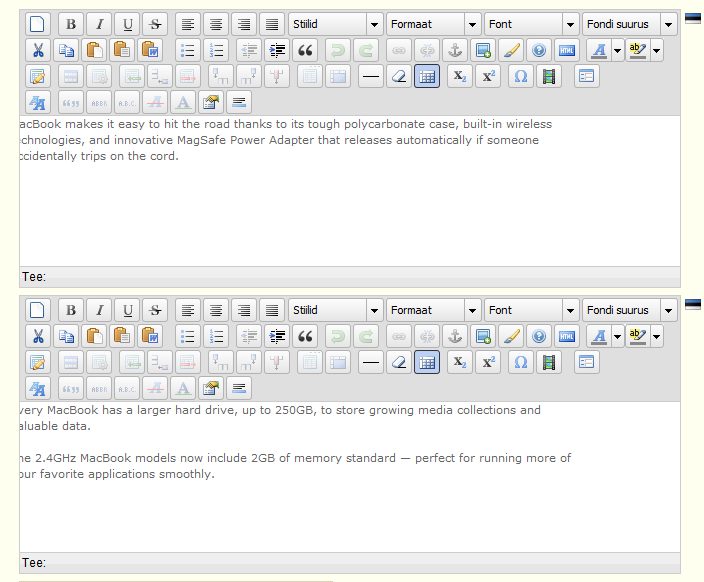Open Formaat dropdown in bottom editor
Screen dimensions: 704x582
click(434, 310)
